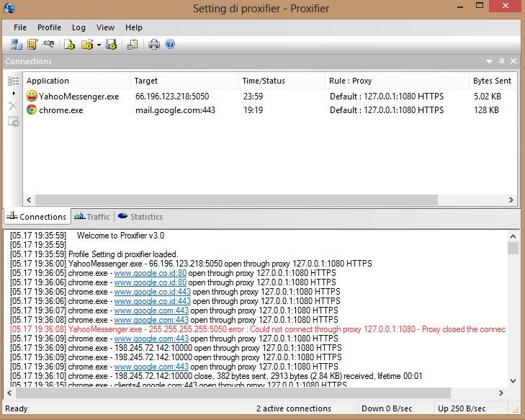This screenshot has width=525, height=420.
Task: Select the YahooMessenger.exe connection row
Action: (270, 97)
